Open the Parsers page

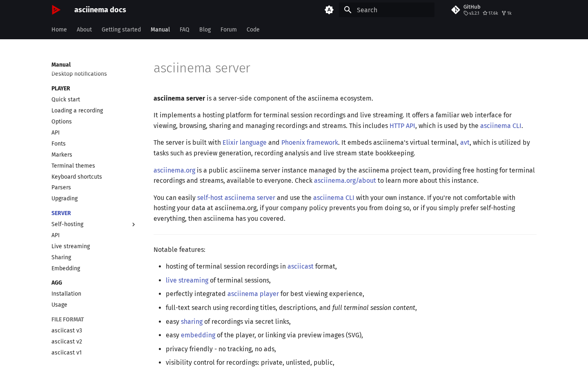click(x=61, y=187)
